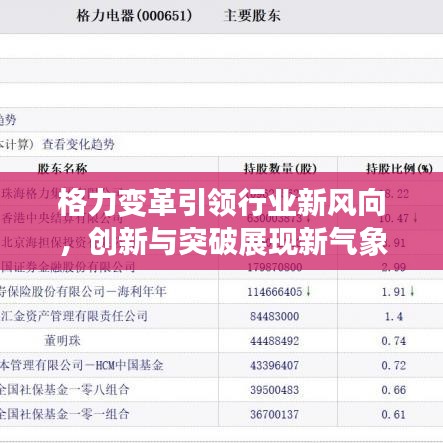443x443 pixels.
Task: Click the share count 44488492
Action: pyautogui.click(x=275, y=341)
